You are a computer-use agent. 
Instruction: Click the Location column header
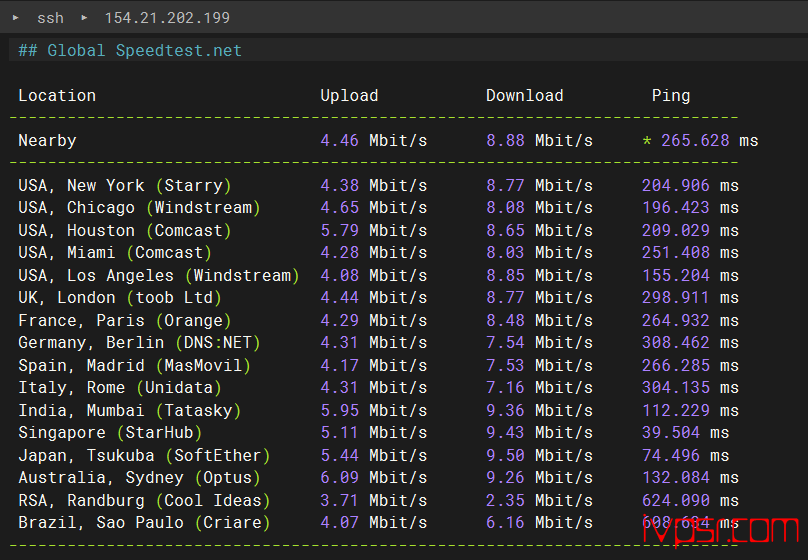click(x=57, y=96)
